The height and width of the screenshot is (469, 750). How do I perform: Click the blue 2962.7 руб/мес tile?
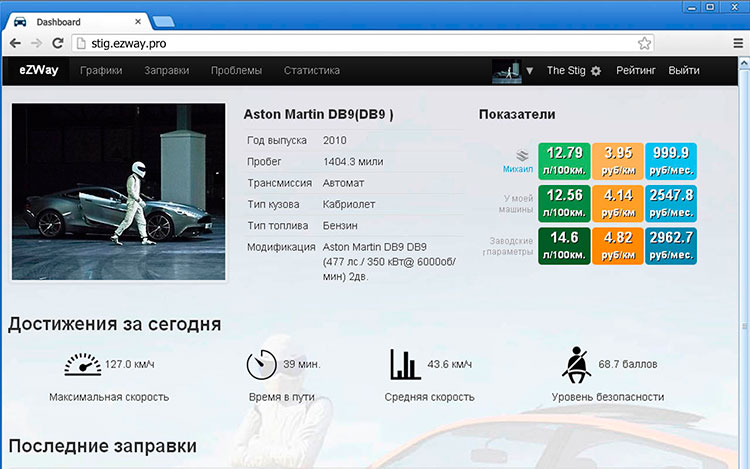click(x=671, y=246)
